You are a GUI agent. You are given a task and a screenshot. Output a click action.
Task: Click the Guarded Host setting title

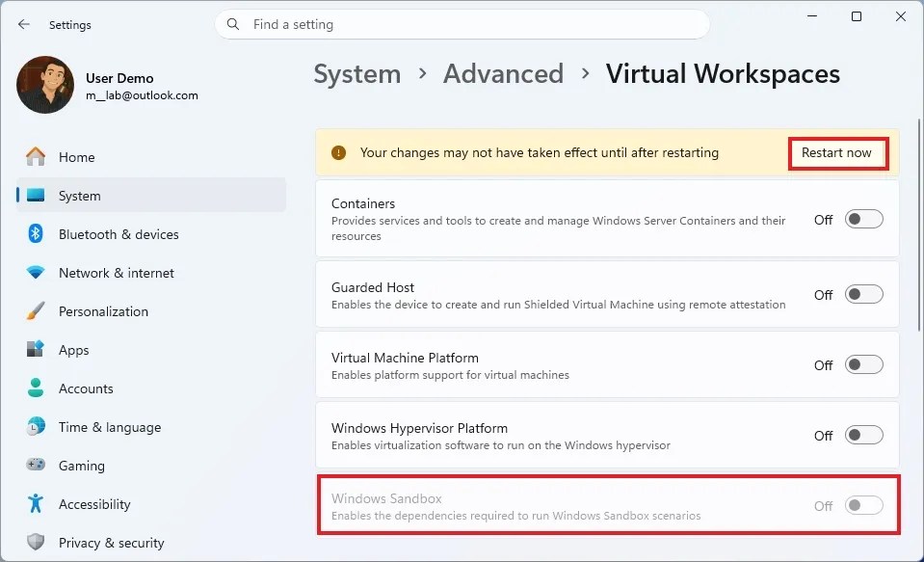point(373,287)
